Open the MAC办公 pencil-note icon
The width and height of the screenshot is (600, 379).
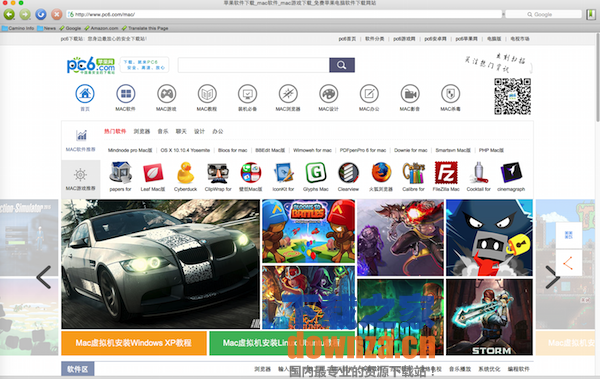pos(369,94)
